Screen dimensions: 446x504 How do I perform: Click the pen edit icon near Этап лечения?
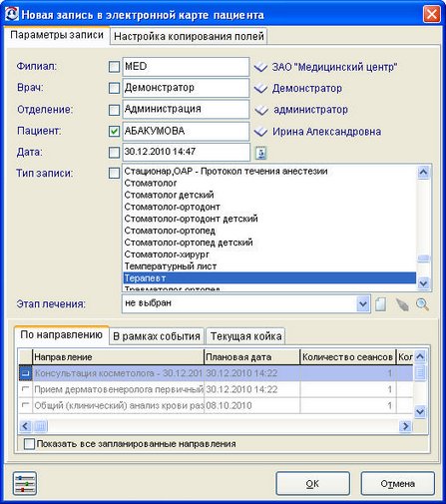[x=402, y=304]
